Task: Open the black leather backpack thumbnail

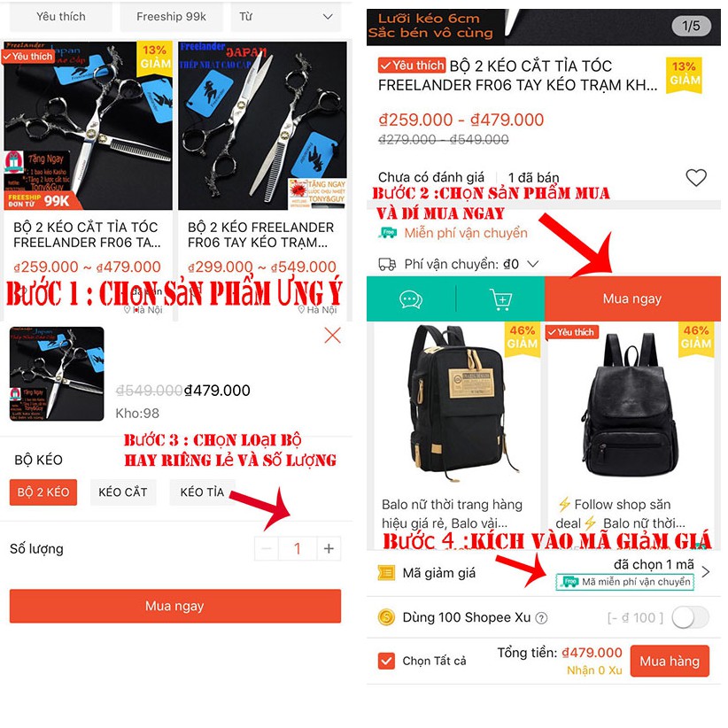Action: pyautogui.click(x=630, y=407)
